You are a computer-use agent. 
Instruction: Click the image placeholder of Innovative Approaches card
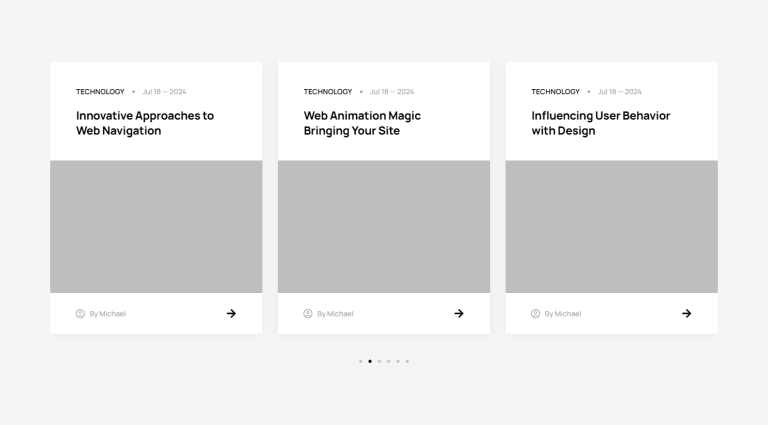(x=156, y=226)
